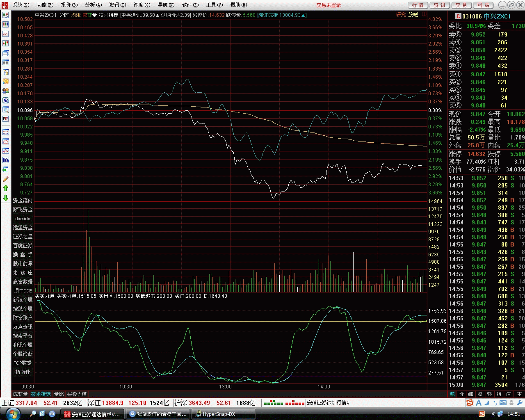The width and height of the screenshot is (525, 420).
Task: Open the 交易未登录 login status text
Action: (x=329, y=5)
